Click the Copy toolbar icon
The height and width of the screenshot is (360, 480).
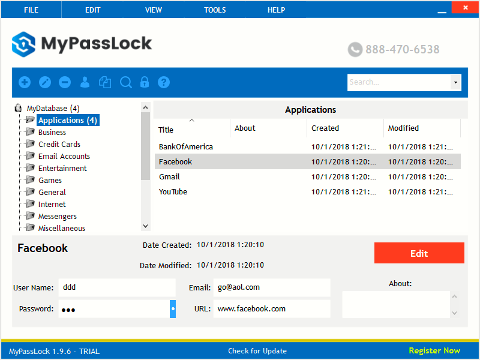tap(105, 82)
